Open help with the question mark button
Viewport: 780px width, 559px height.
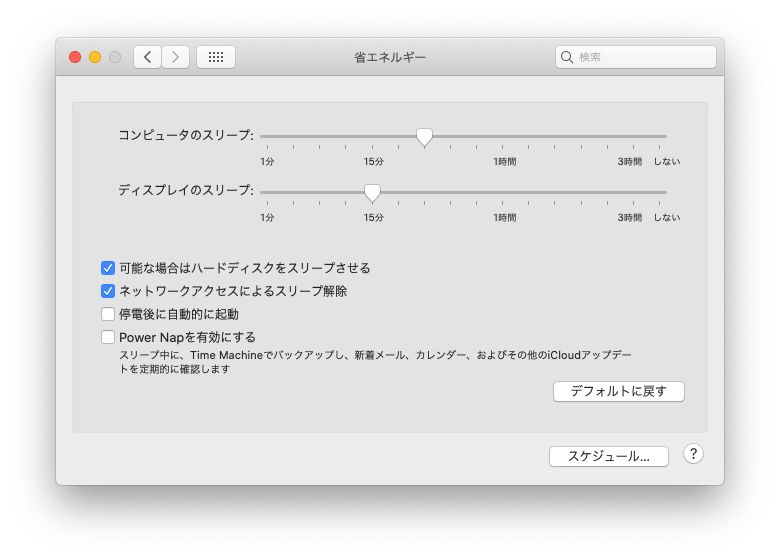[x=693, y=454]
